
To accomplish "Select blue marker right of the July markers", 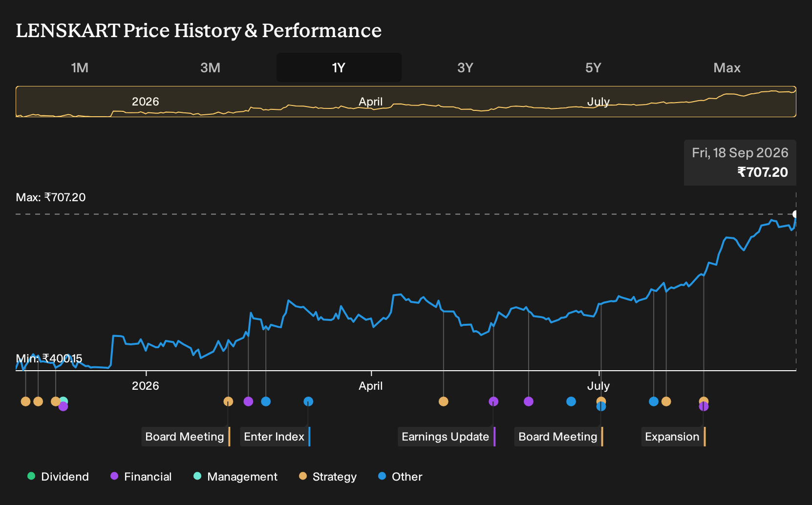I will point(654,401).
